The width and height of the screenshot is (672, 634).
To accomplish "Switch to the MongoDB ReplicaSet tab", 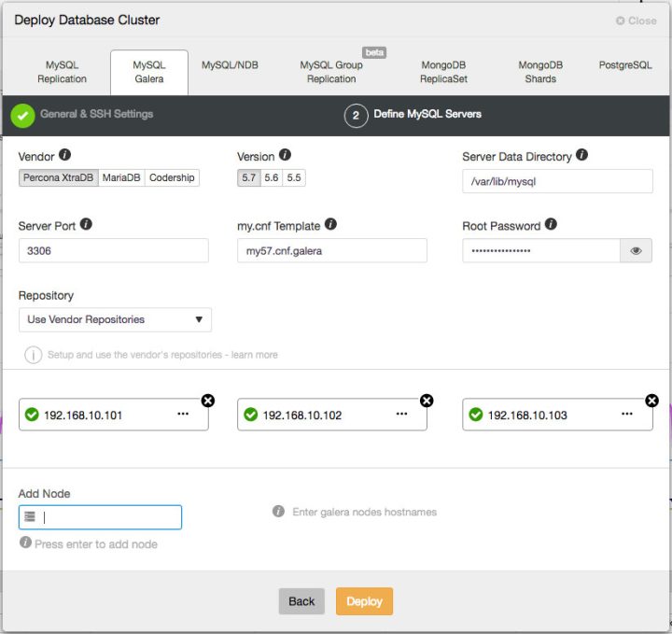I will (x=443, y=72).
